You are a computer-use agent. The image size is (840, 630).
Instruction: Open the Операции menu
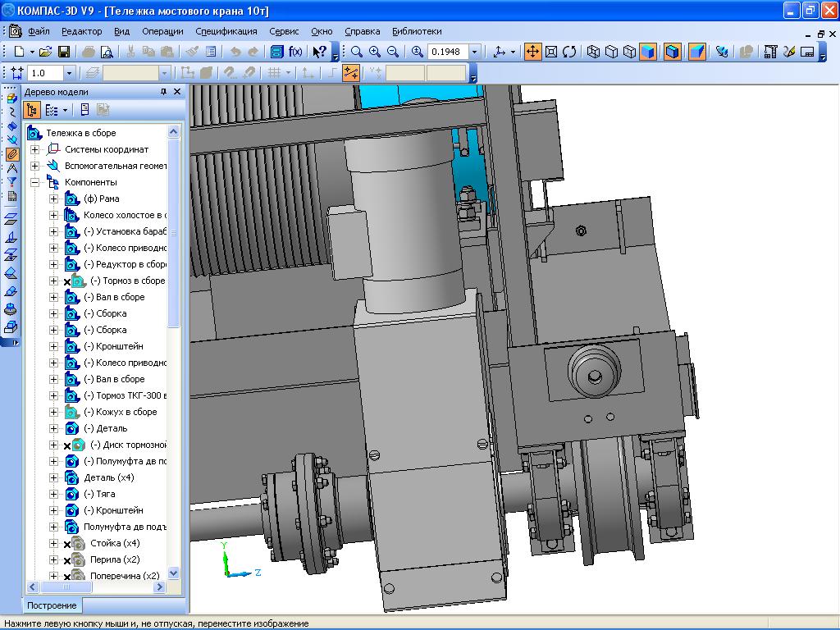(x=162, y=31)
